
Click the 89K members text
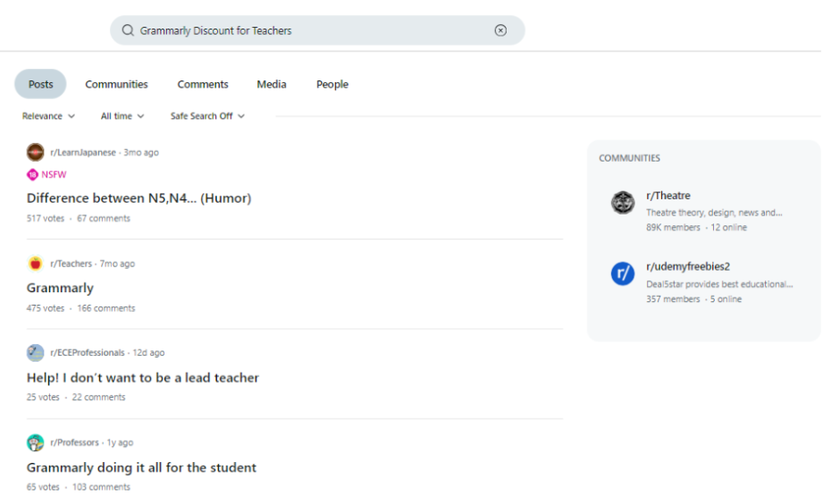673,227
